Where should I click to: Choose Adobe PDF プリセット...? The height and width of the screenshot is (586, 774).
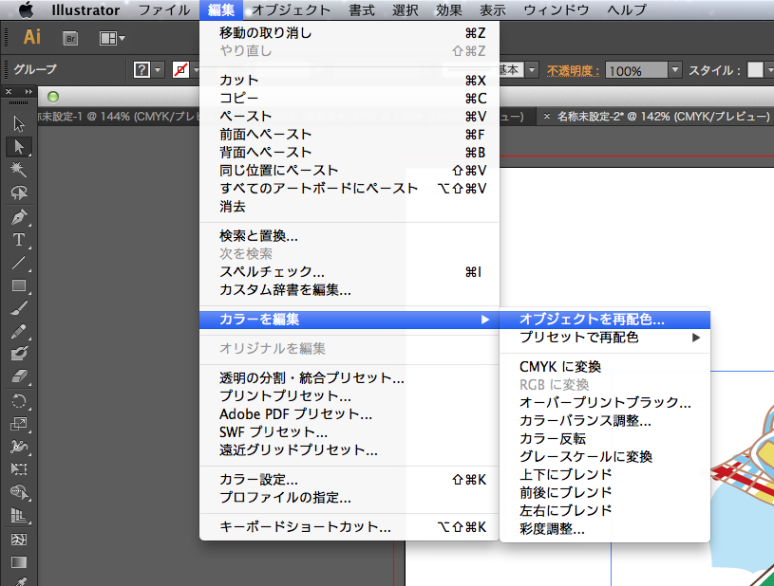[x=349, y=414]
